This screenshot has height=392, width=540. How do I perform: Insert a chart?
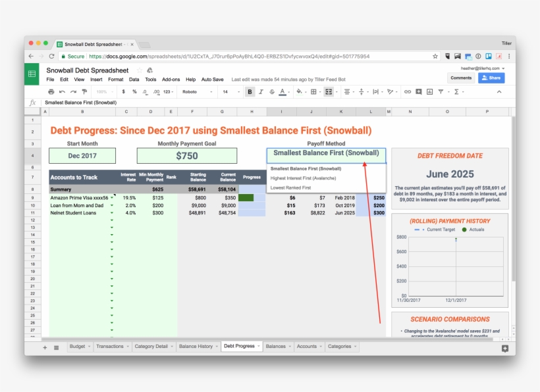(429, 92)
